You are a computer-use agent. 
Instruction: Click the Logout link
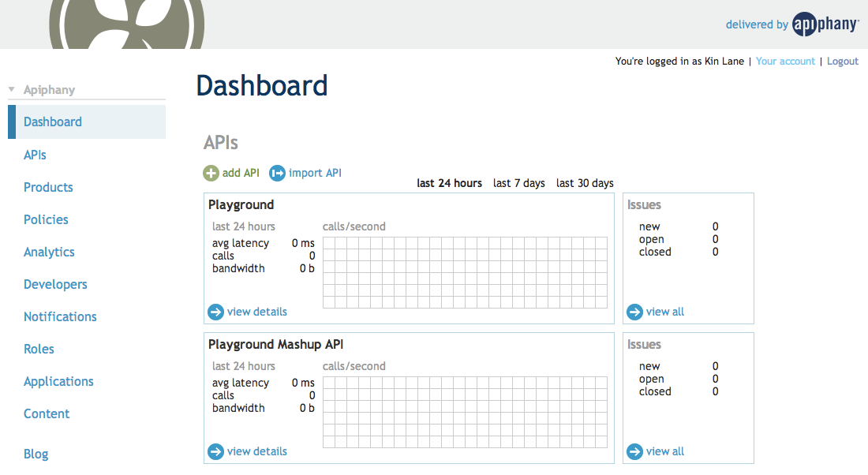(842, 61)
